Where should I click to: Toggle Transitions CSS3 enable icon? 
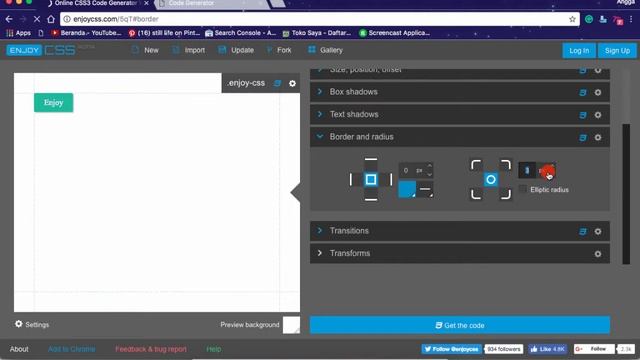[582, 231]
